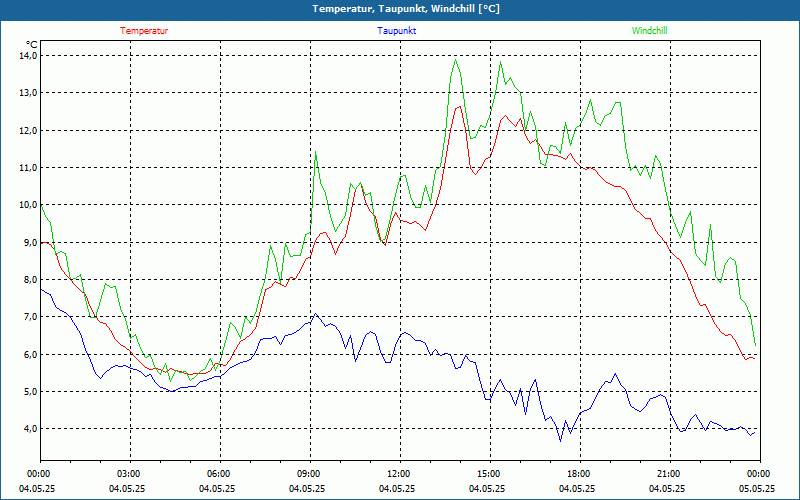Click the highest peak of the green Windchill line
The height and width of the screenshot is (500, 800).
tap(456, 60)
